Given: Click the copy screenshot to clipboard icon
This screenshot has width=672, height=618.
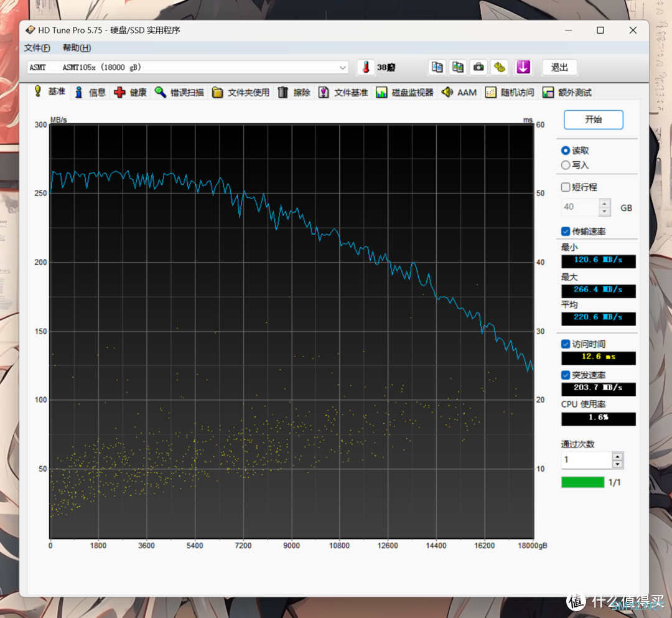Looking at the screenshot, I should tap(458, 67).
